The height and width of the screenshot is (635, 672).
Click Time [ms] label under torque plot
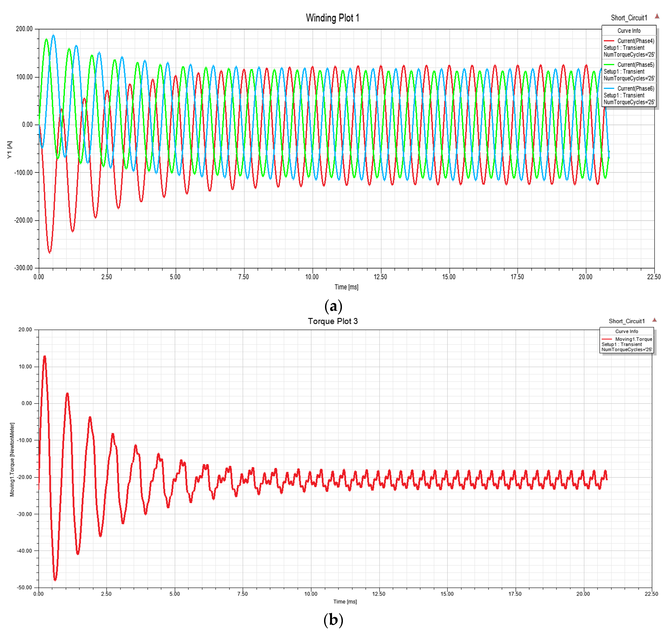(x=345, y=602)
